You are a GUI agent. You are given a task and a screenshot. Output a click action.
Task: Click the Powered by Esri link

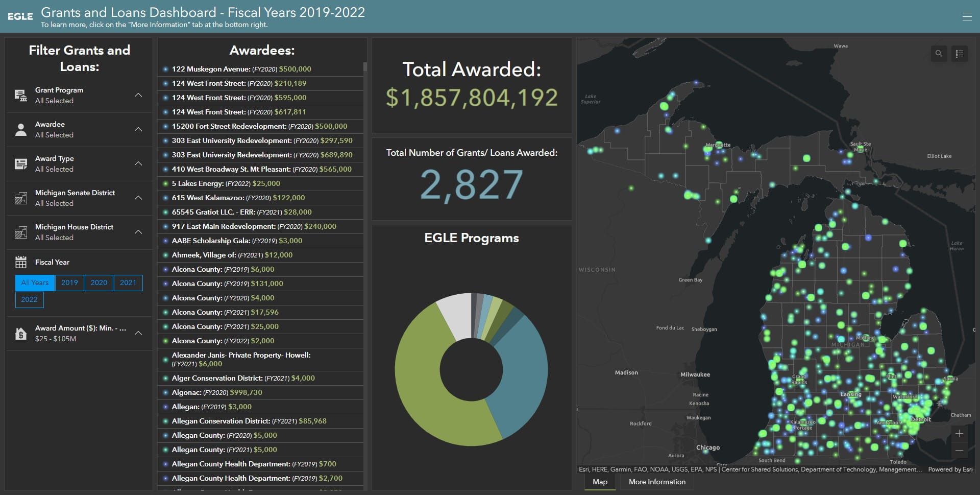pyautogui.click(x=950, y=469)
